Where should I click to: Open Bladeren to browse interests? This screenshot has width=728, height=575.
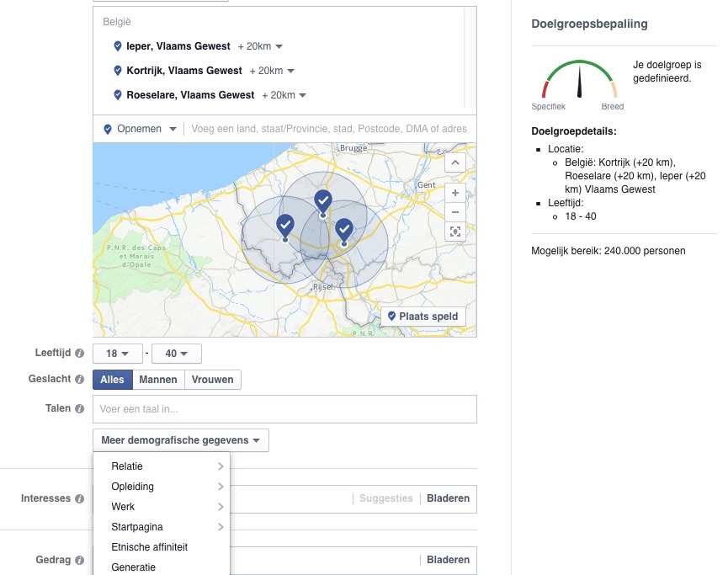coord(448,498)
